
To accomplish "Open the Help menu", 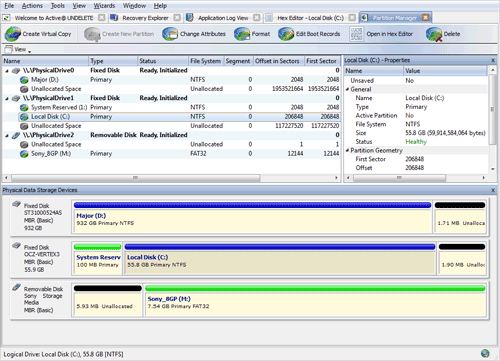I will coord(160,6).
